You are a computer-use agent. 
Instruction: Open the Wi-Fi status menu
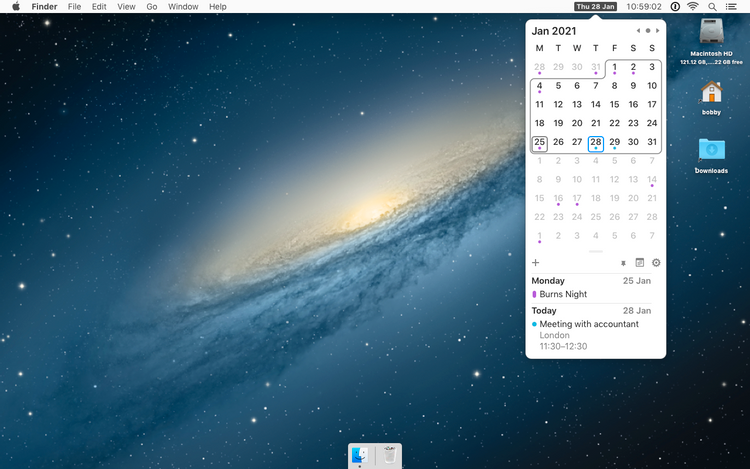(x=692, y=7)
